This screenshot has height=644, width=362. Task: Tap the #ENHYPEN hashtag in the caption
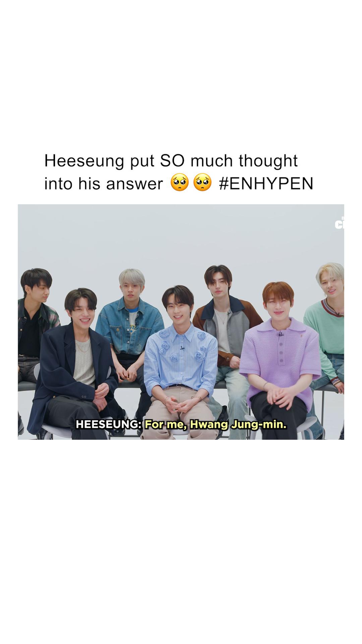point(266,183)
